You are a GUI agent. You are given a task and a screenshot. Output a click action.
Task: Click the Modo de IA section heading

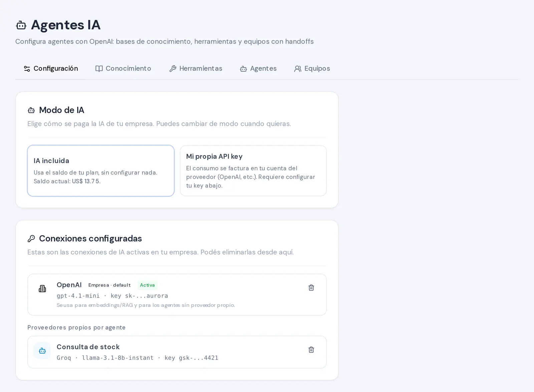point(61,110)
